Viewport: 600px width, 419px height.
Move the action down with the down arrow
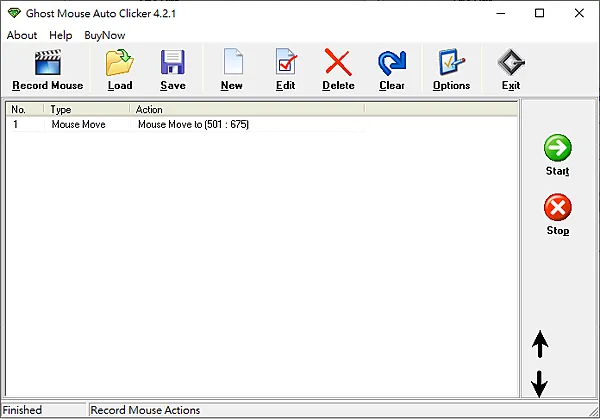(540, 384)
